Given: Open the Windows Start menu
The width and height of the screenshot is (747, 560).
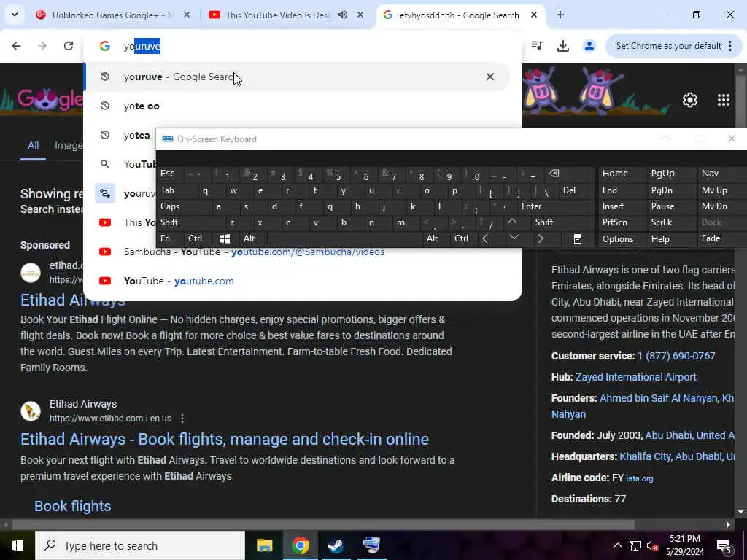Looking at the screenshot, I should [x=18, y=545].
